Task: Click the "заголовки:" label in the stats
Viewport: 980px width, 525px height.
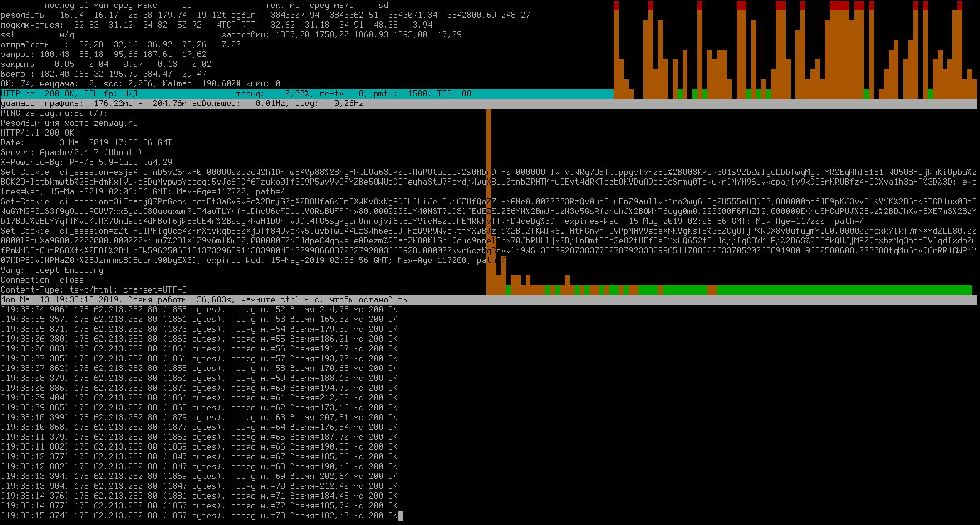Action: [x=246, y=34]
